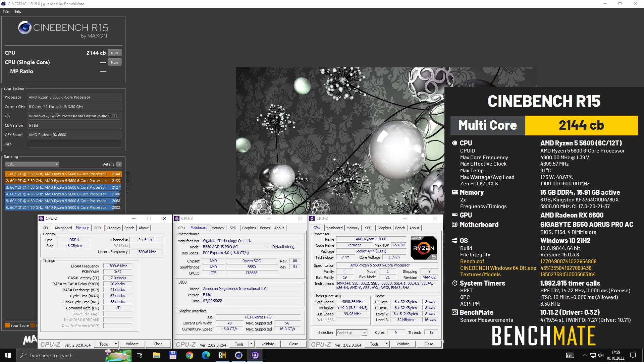Screen dimensions: 644x362
Task: Show hidden tray icons chevron
Action: (585, 355)
